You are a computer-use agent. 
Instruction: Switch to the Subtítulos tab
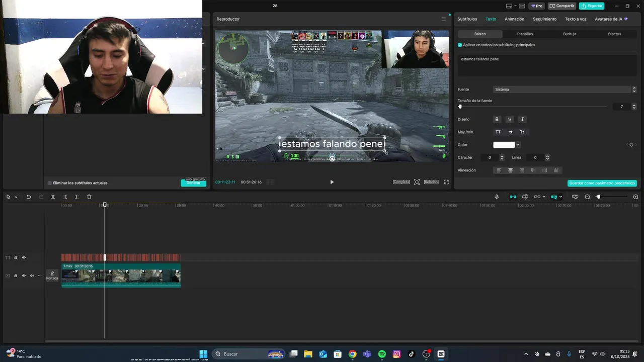[467, 19]
